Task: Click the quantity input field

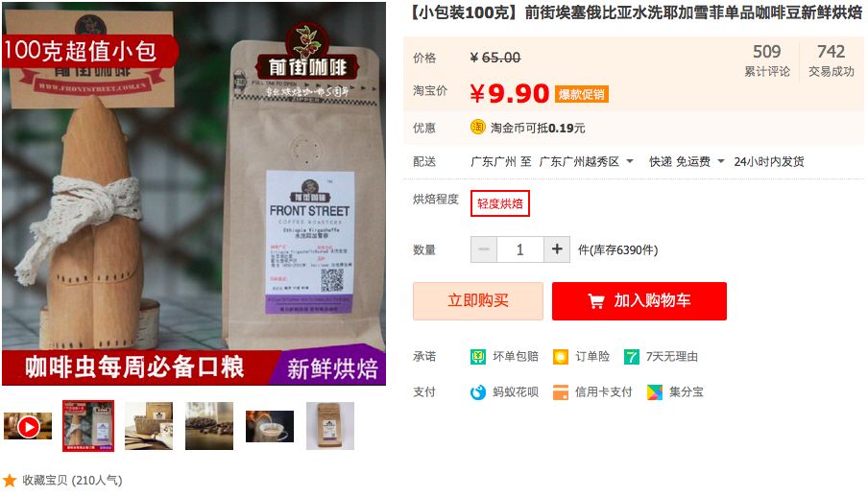Action: click(520, 249)
